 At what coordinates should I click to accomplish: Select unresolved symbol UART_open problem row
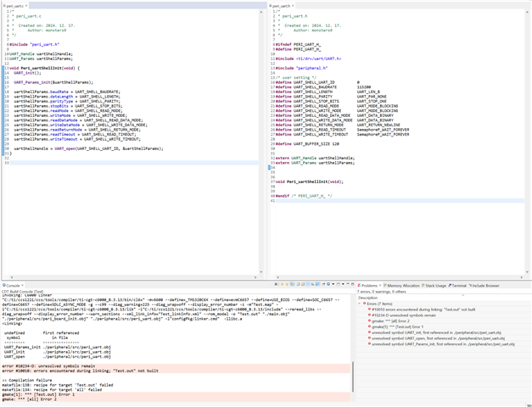(x=438, y=338)
